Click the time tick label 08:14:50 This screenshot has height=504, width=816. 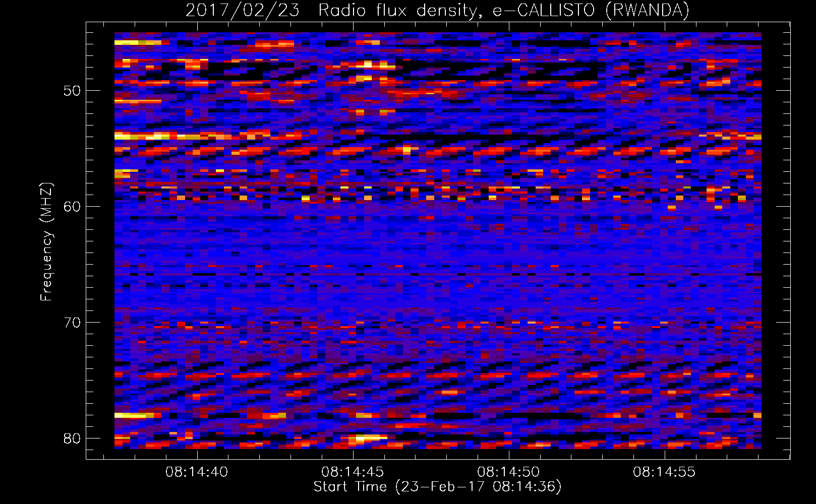[508, 472]
